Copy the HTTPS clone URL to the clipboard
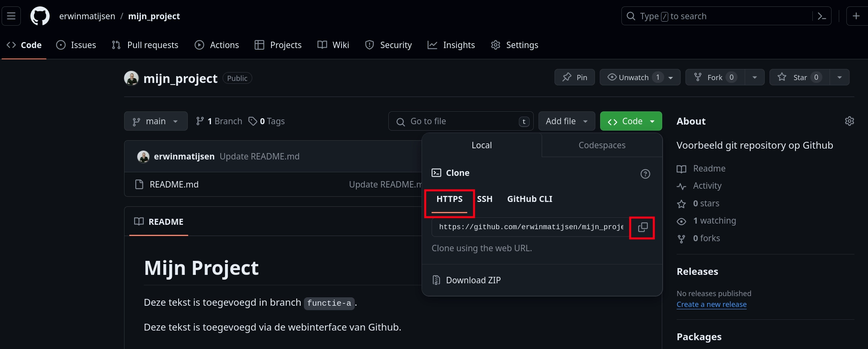 pyautogui.click(x=643, y=227)
